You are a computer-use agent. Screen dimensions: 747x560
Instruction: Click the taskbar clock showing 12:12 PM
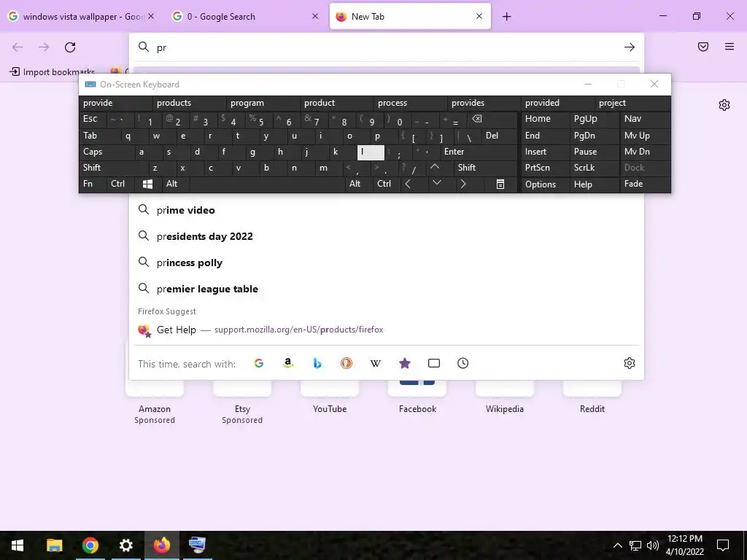[x=684, y=545]
